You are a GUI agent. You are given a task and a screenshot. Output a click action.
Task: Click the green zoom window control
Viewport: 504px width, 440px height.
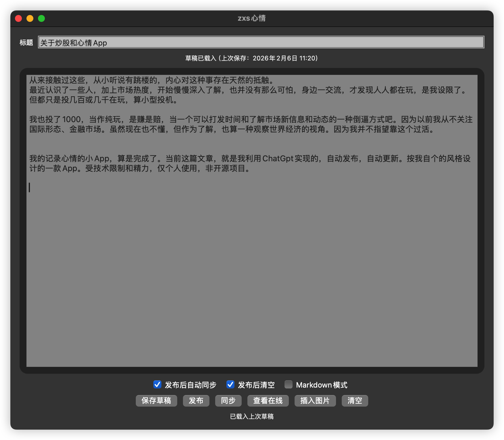42,18
